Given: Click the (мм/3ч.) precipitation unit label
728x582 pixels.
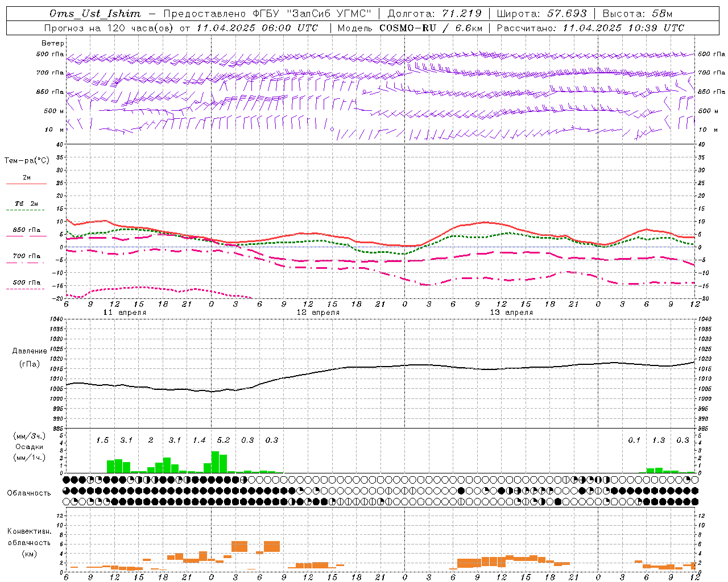Looking at the screenshot, I should 30,436.
